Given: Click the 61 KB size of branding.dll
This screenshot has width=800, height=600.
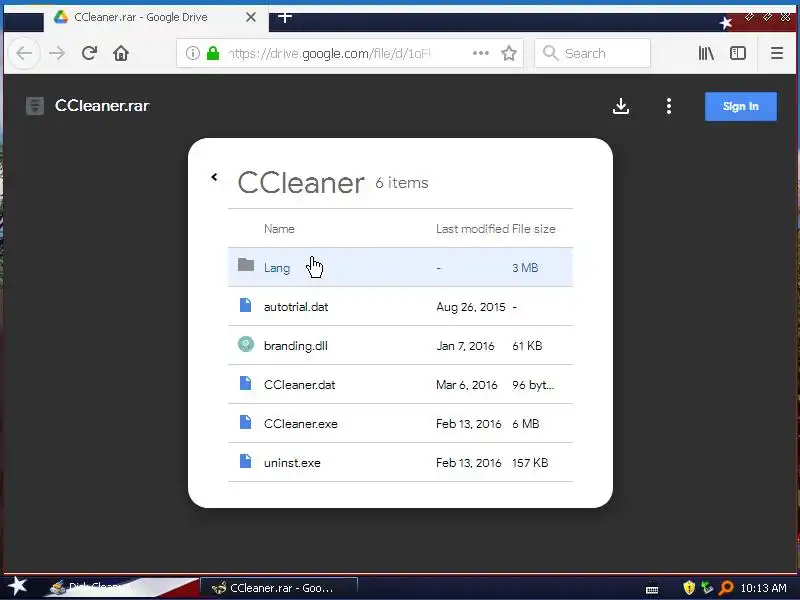Looking at the screenshot, I should (x=527, y=345).
